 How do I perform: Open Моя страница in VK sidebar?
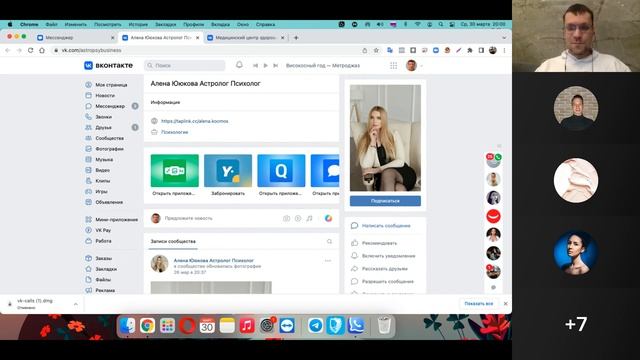point(107,85)
